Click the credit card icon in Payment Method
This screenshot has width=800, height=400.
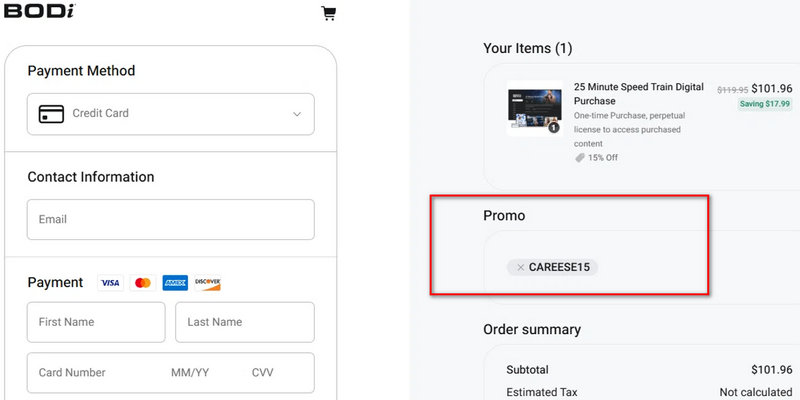click(x=51, y=114)
